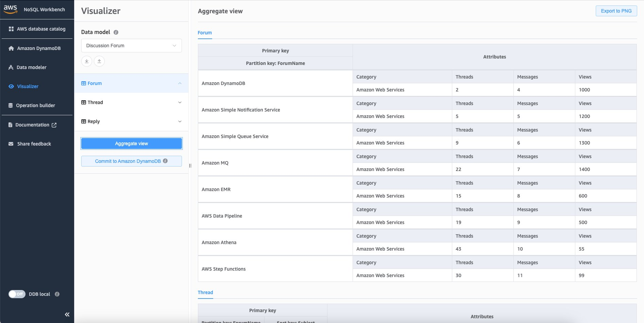Select the Thread section heading link
This screenshot has width=644, height=323.
205,292
